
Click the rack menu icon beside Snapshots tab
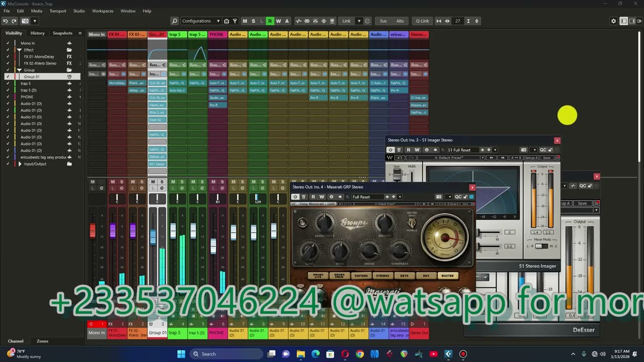click(x=80, y=33)
